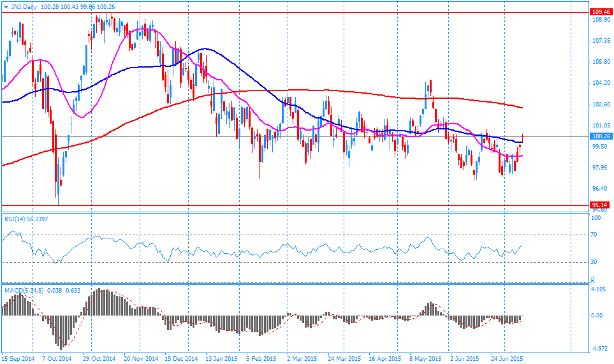Click the 96.40 price axis value
The width and height of the screenshot is (614, 364).
click(x=600, y=189)
